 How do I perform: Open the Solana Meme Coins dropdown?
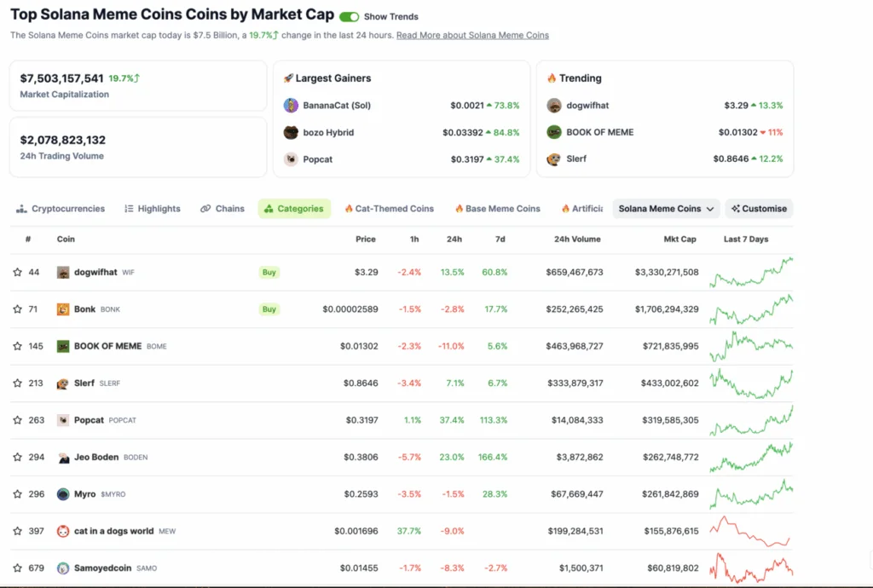[x=666, y=208]
